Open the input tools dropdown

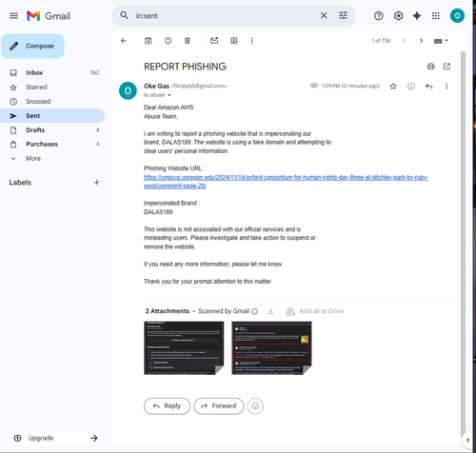pyautogui.click(x=441, y=41)
